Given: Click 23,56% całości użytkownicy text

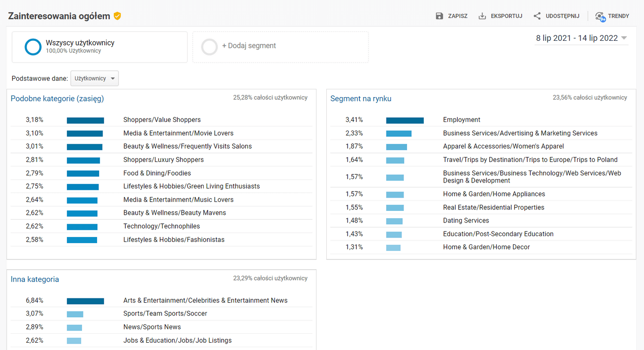Looking at the screenshot, I should coord(590,97).
